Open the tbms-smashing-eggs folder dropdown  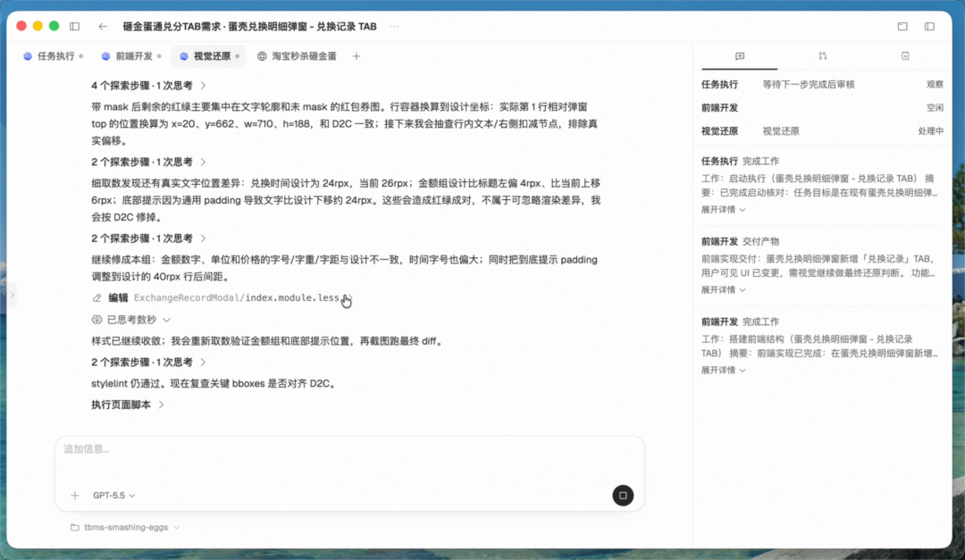coord(126,527)
